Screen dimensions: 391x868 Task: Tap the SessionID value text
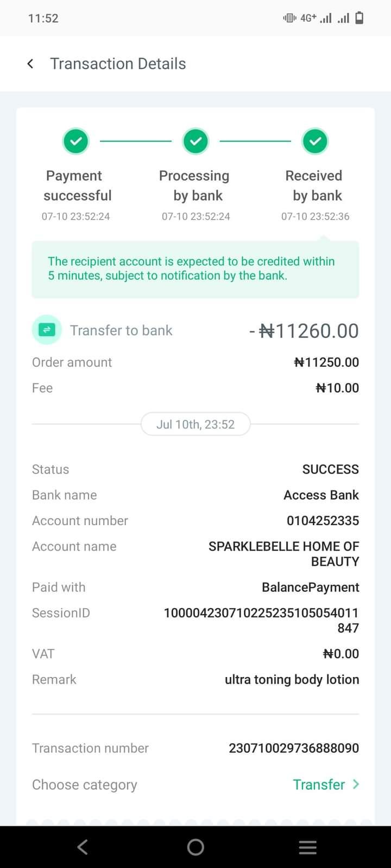coord(261,620)
